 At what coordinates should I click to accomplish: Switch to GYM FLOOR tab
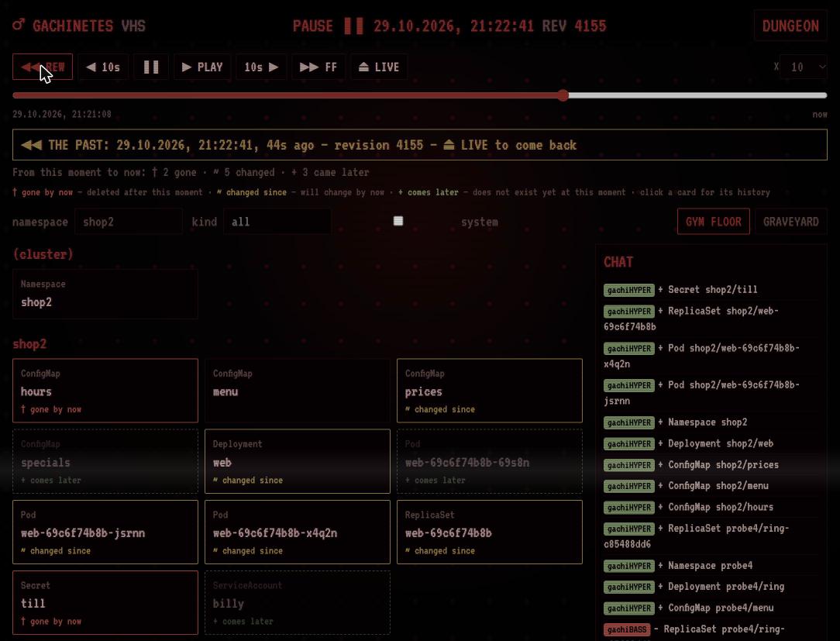(713, 222)
